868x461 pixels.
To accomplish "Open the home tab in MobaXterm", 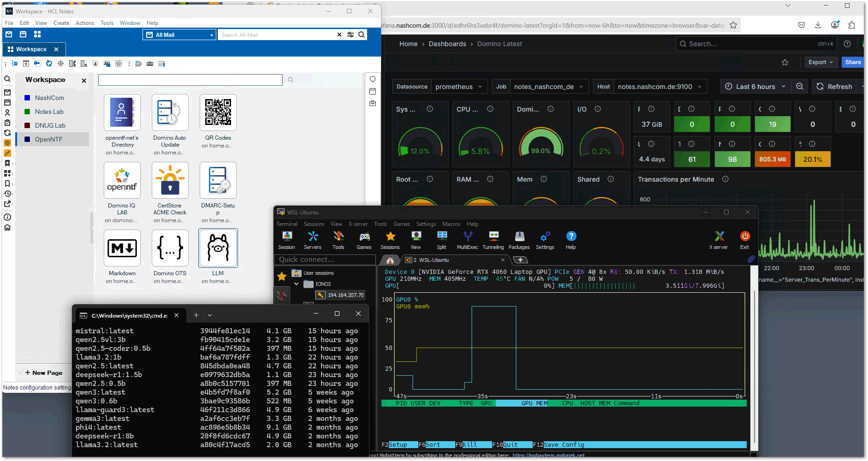I will click(390, 260).
